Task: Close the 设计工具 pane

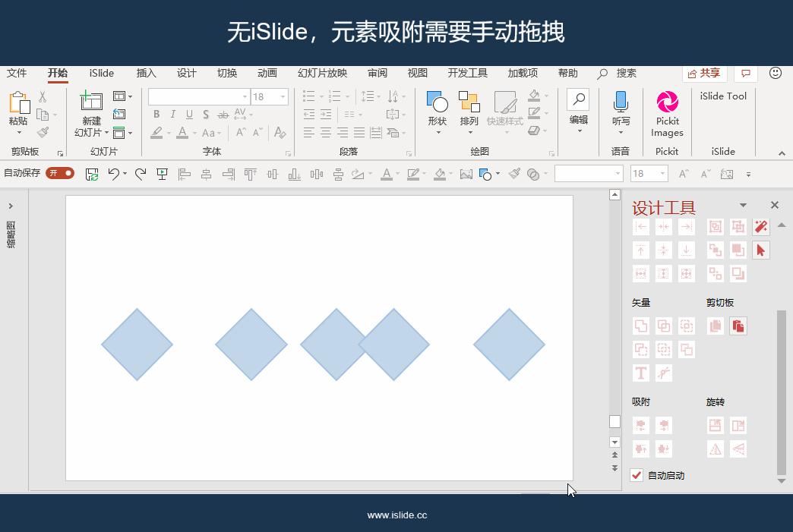Action: (774, 205)
